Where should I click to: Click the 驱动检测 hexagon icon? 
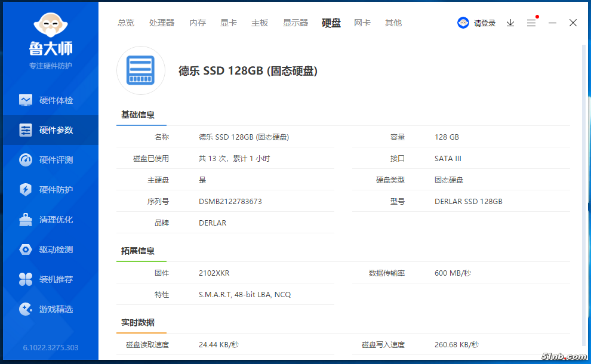click(x=26, y=249)
